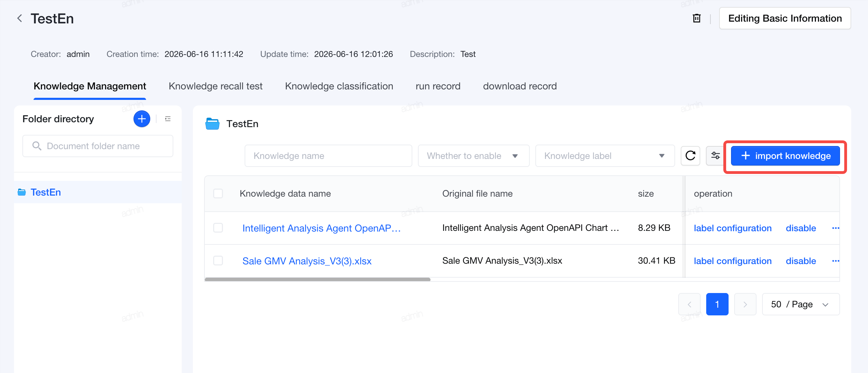The height and width of the screenshot is (373, 868).
Task: Collapse folder directory list icon
Action: click(168, 119)
